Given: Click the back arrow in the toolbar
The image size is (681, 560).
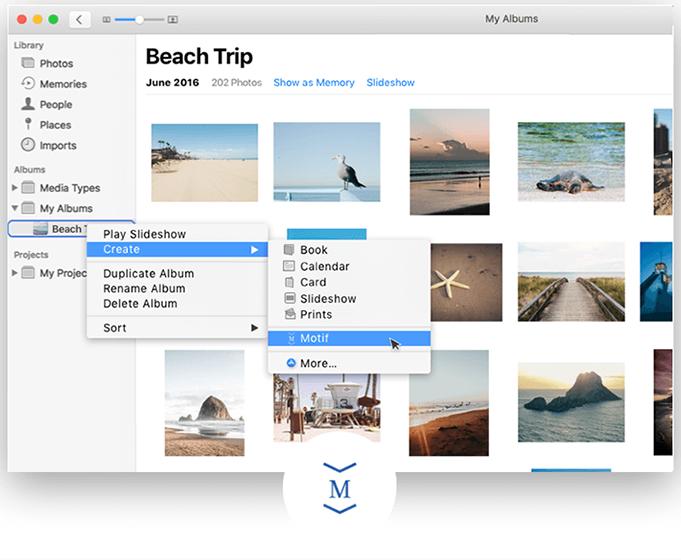Looking at the screenshot, I should (80, 19).
